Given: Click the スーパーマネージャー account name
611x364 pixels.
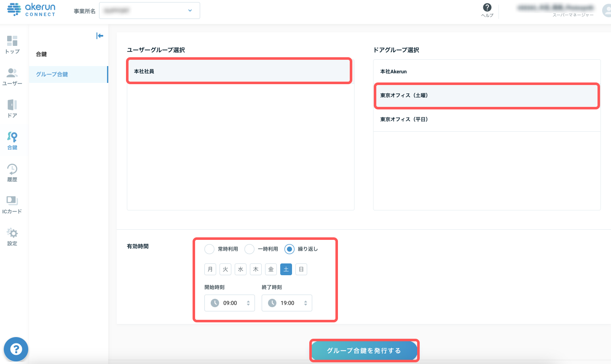Looking at the screenshot, I should point(573,15).
